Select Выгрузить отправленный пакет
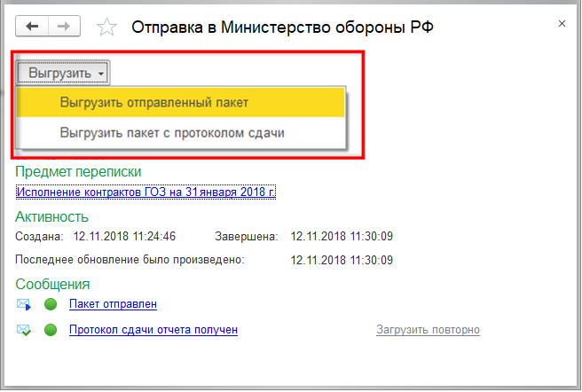Viewport: 582px width, 392px height. coord(153,102)
